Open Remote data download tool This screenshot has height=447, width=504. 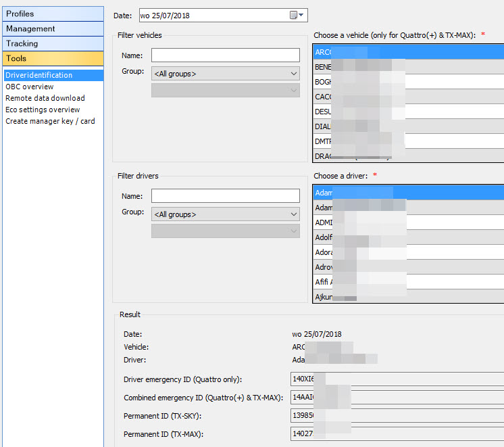tap(45, 98)
